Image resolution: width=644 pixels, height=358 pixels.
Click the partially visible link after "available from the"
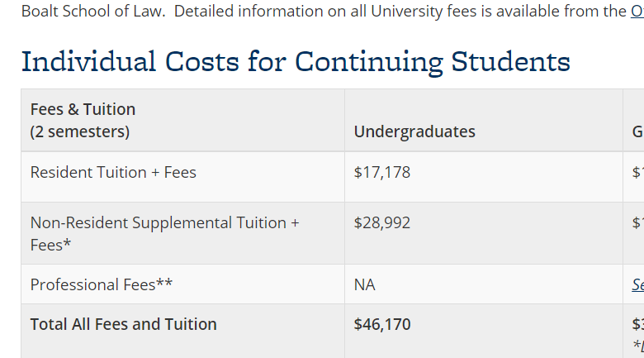pyautogui.click(x=637, y=11)
